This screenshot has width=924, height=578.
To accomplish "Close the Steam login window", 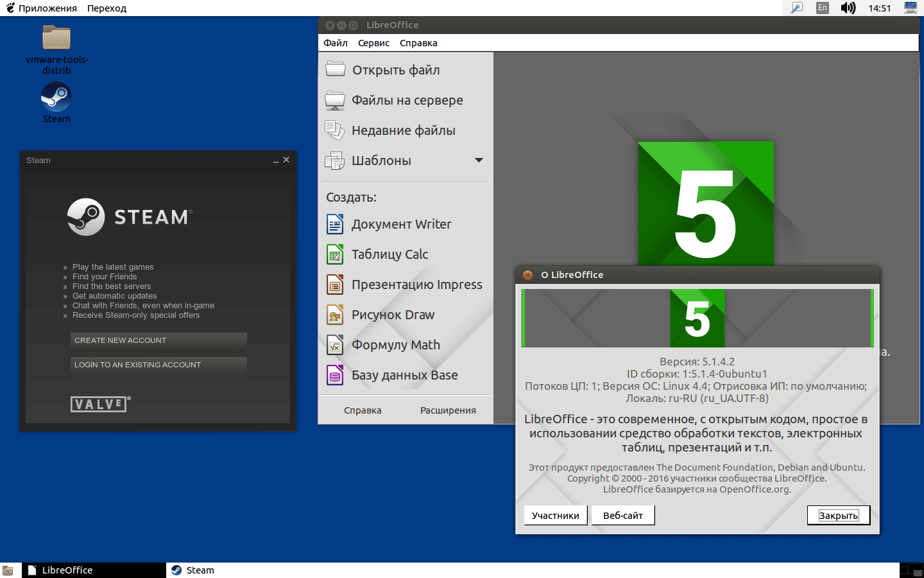I will [286, 160].
